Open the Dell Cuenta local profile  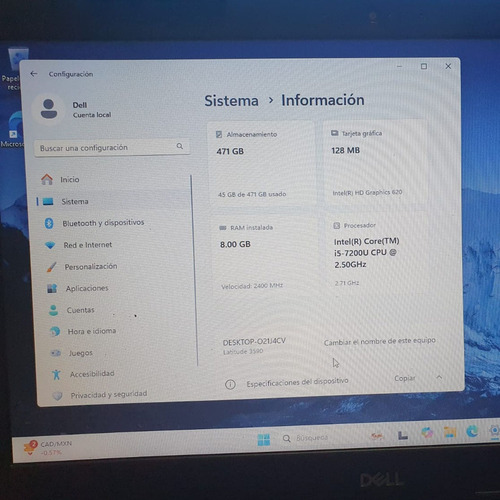pyautogui.click(x=72, y=109)
